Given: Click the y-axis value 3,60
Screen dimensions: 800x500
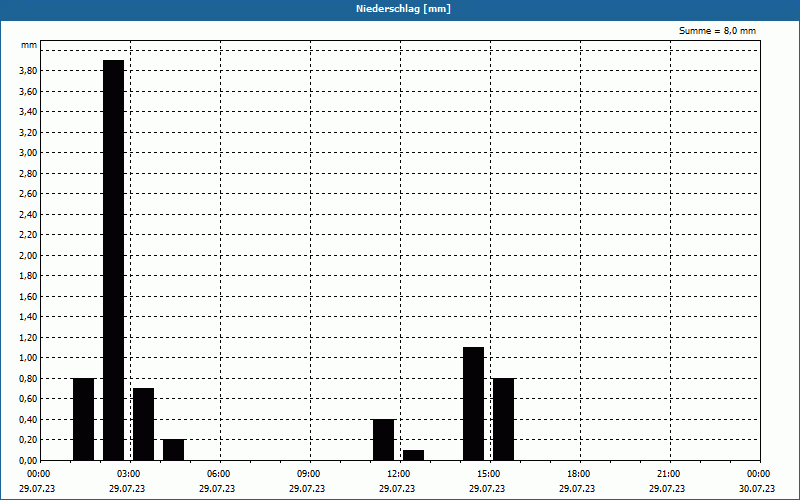Looking at the screenshot, I should coord(28,91).
